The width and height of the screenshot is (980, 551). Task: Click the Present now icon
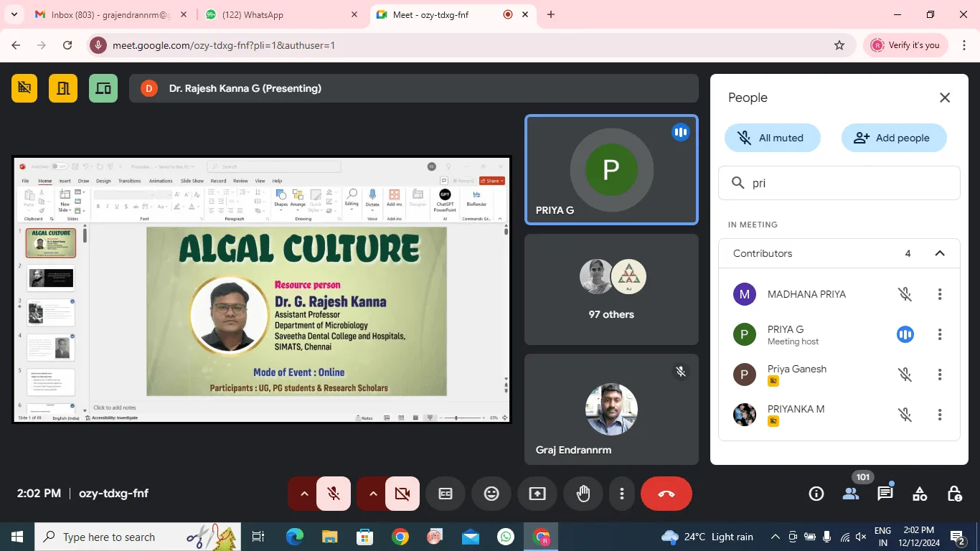[537, 494]
